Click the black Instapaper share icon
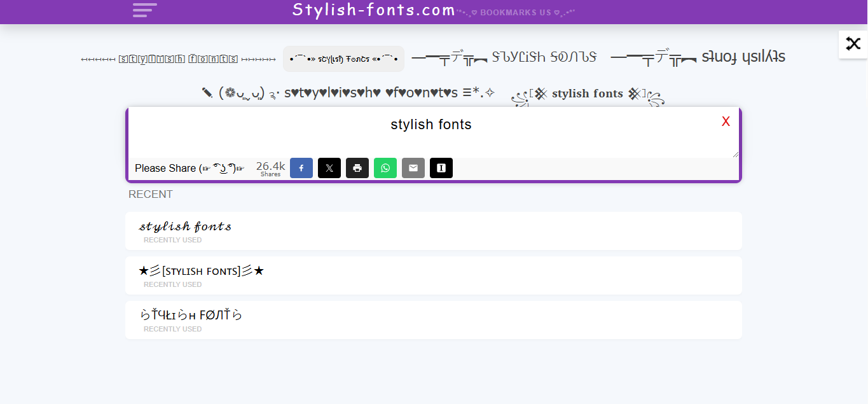Viewport: 868px width, 404px height. coord(441,168)
